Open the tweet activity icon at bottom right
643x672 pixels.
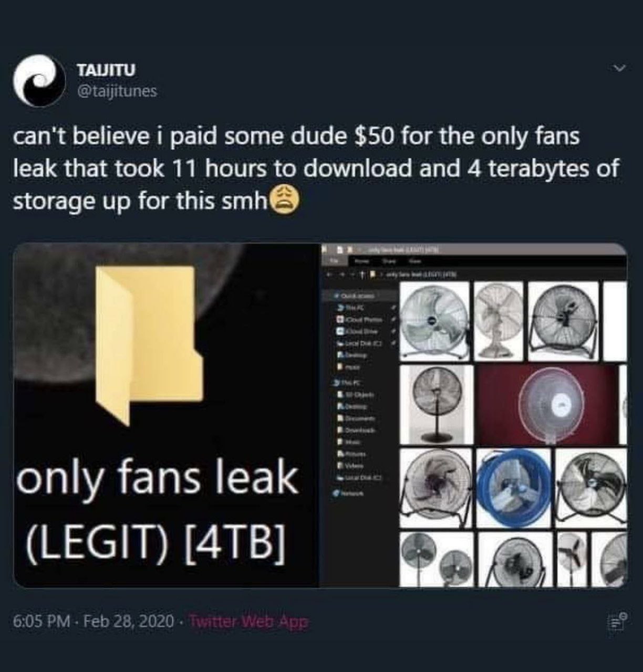[x=617, y=621]
